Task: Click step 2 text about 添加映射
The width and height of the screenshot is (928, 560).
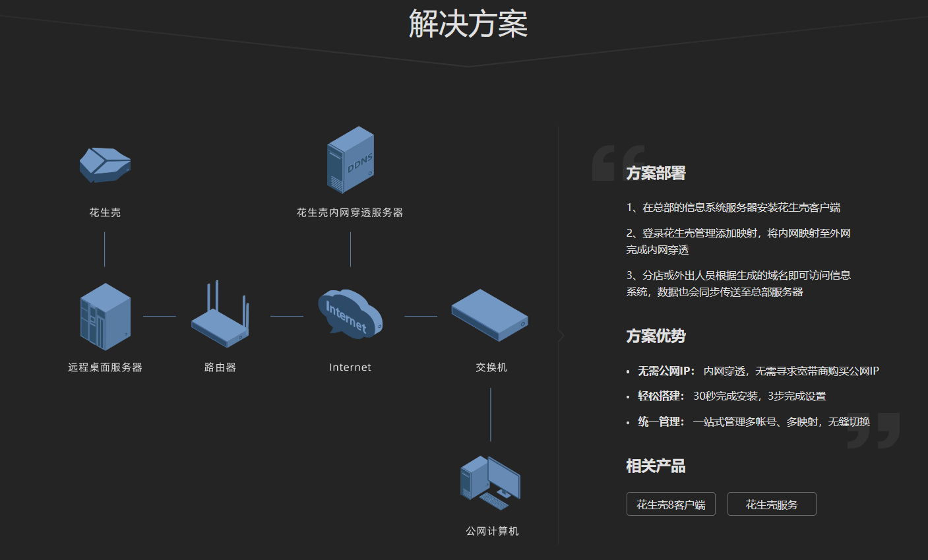Action: coord(739,241)
